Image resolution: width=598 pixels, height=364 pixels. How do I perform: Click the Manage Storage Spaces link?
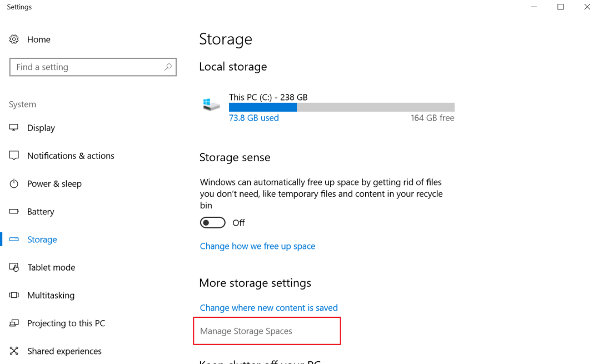246,331
